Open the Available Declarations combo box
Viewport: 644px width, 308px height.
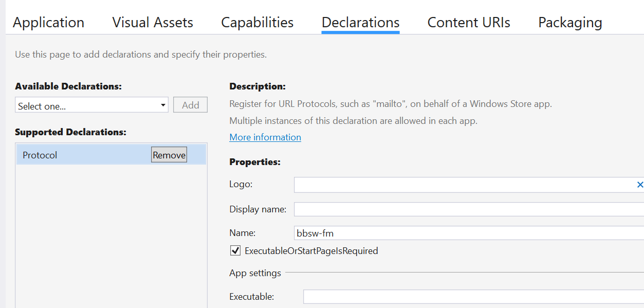click(x=87, y=104)
